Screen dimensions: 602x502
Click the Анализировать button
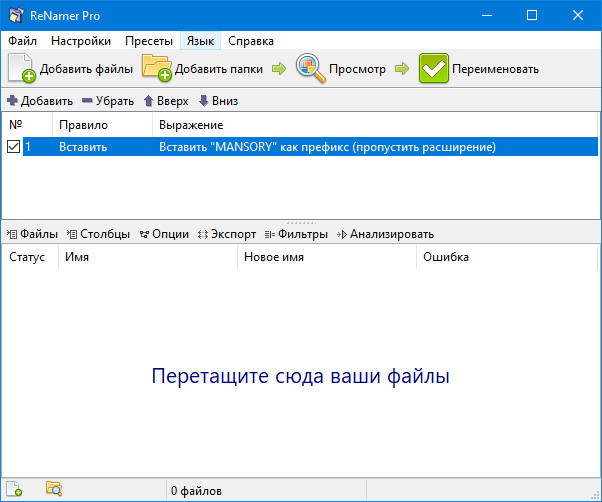point(385,234)
